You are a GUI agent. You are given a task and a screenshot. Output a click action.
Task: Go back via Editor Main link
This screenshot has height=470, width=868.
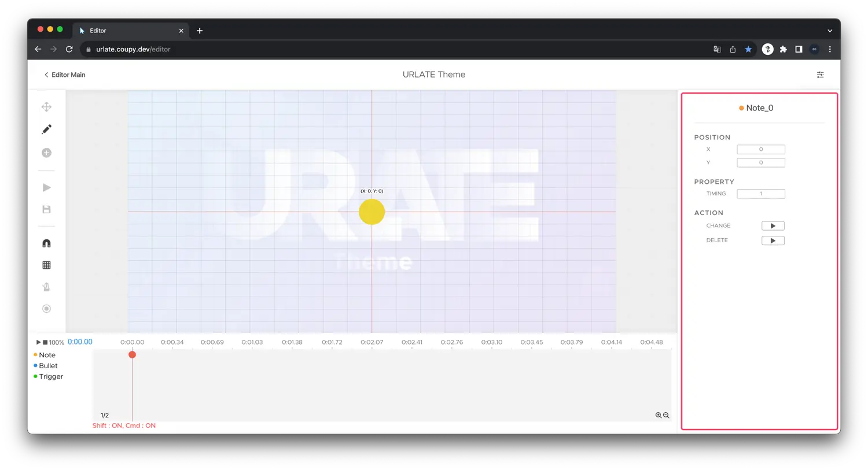(x=65, y=75)
